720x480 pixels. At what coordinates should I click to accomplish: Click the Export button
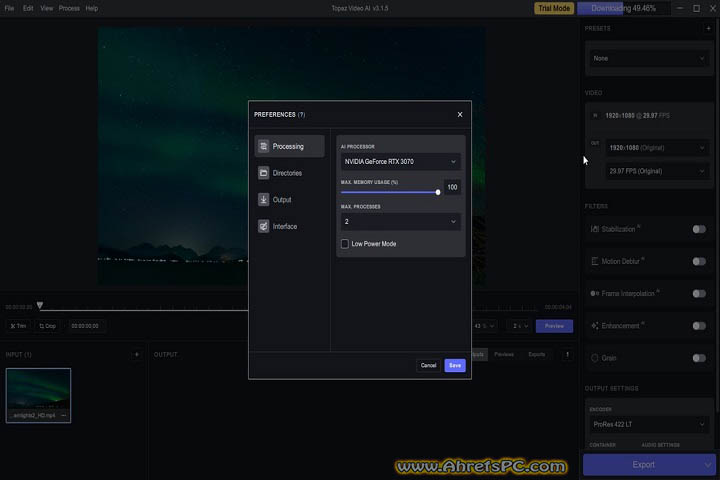click(x=642, y=465)
